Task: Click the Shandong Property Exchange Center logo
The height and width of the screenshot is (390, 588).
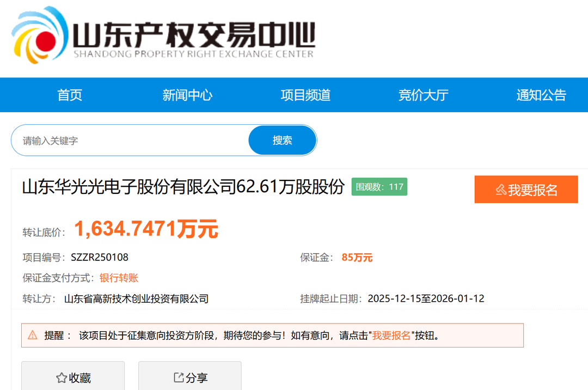Action: pyautogui.click(x=163, y=35)
